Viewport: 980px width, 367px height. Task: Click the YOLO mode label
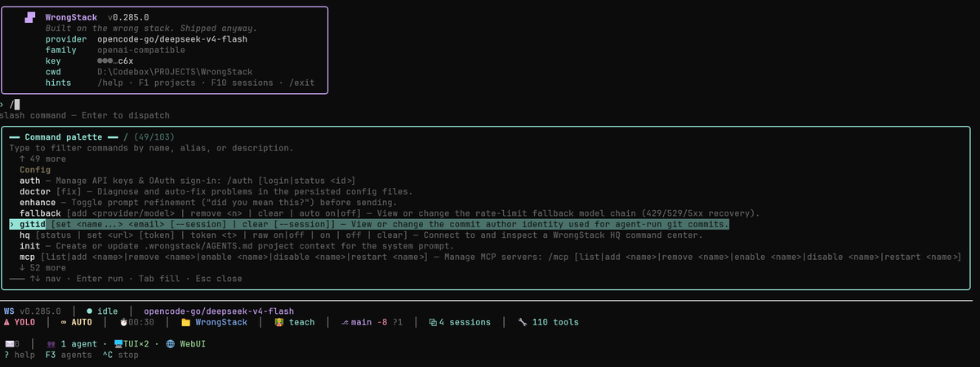[24, 322]
